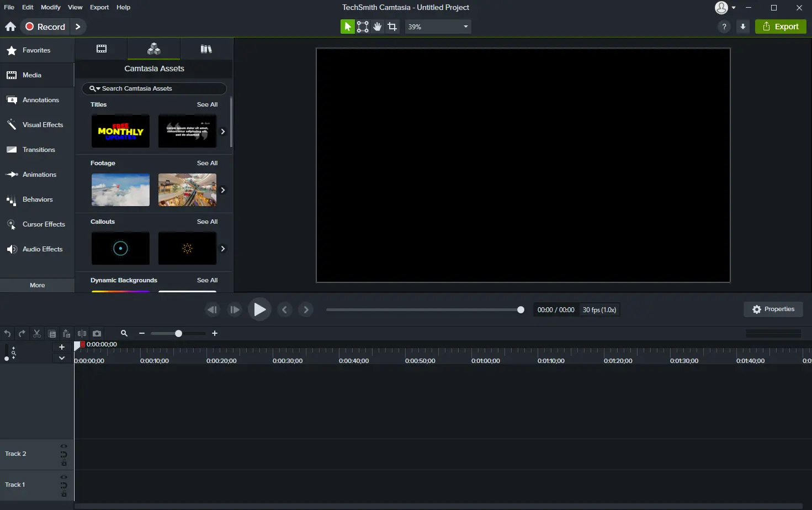The image size is (812, 510).
Task: Open the Properties panel
Action: coord(773,309)
